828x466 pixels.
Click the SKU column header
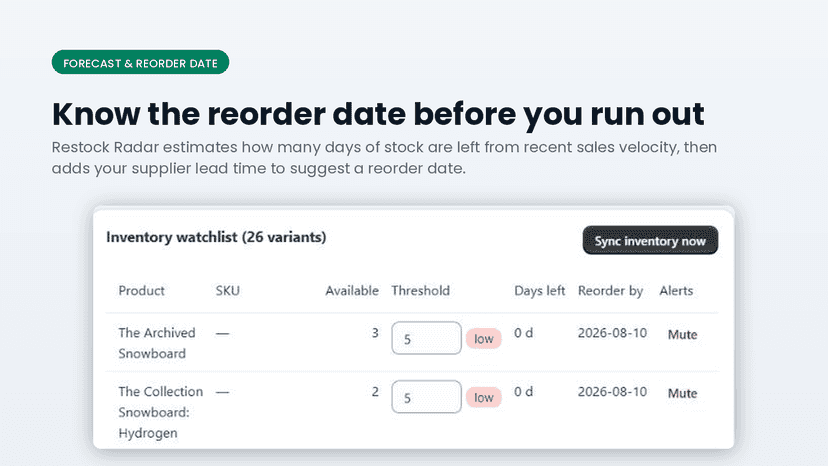(228, 291)
